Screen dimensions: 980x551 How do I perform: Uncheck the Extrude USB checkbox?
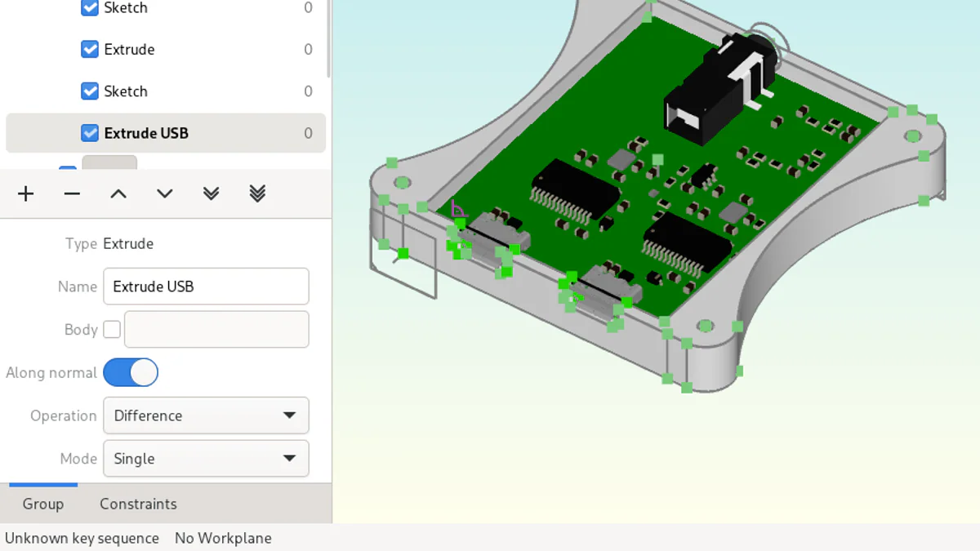(x=89, y=132)
